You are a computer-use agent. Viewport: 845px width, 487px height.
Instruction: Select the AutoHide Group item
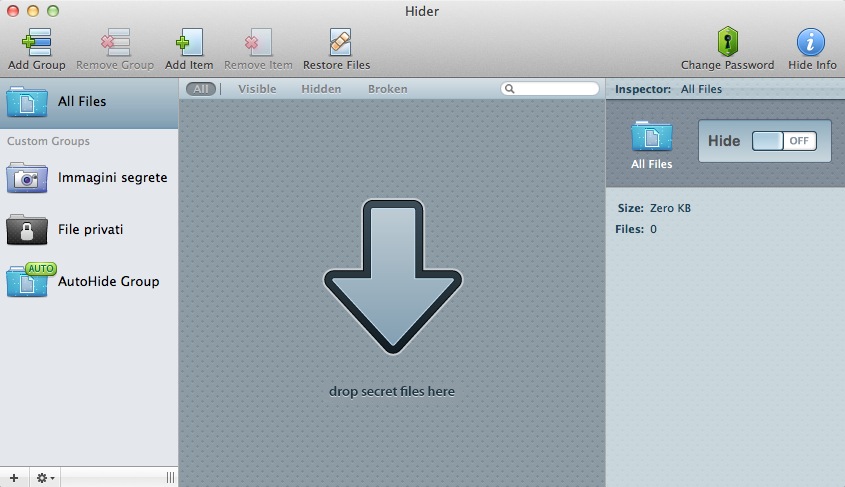[89, 281]
